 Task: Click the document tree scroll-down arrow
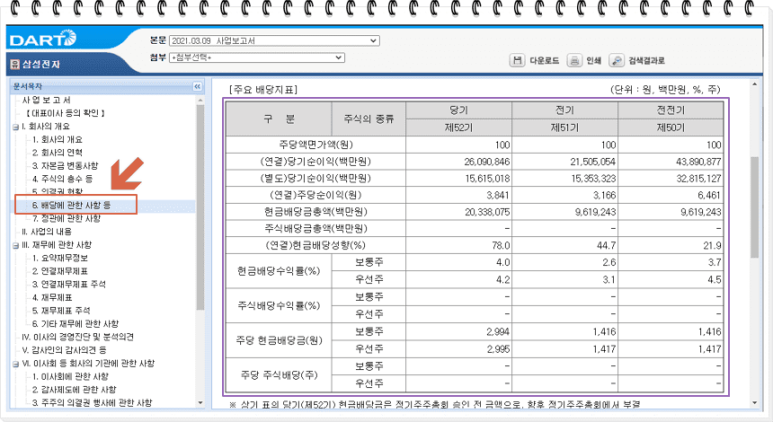click(201, 402)
